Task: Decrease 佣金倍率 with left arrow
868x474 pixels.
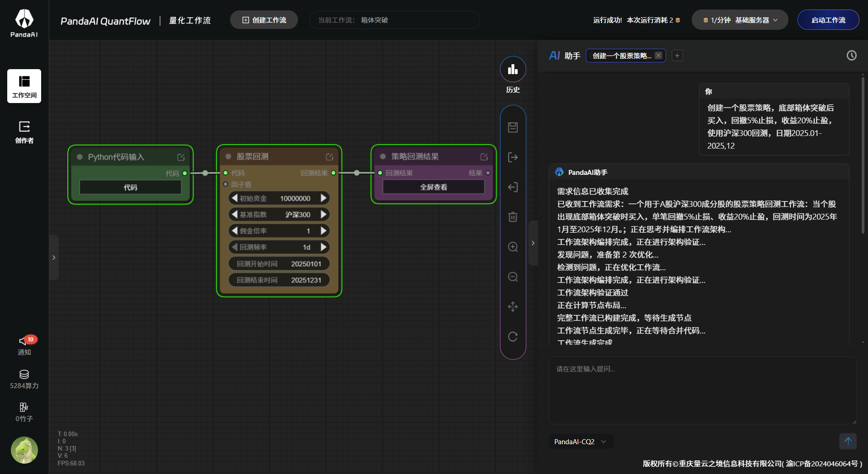Action: coord(235,230)
